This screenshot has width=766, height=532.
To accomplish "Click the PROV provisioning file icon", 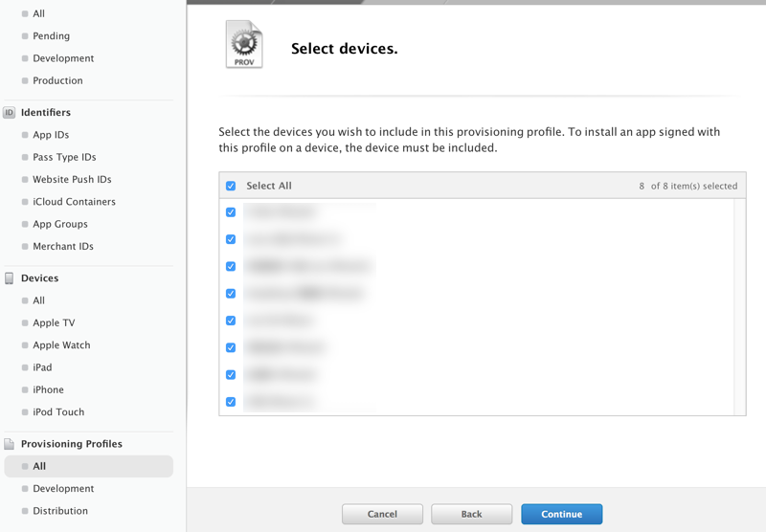I will tap(244, 45).
